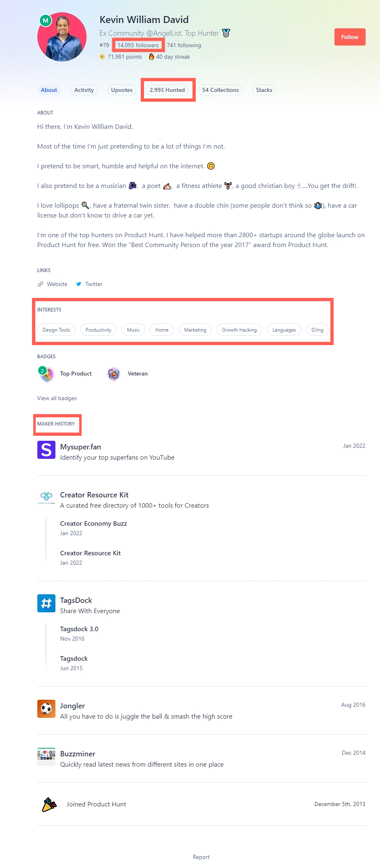Open Mysuper.fan purple S logo icon

pyautogui.click(x=46, y=450)
